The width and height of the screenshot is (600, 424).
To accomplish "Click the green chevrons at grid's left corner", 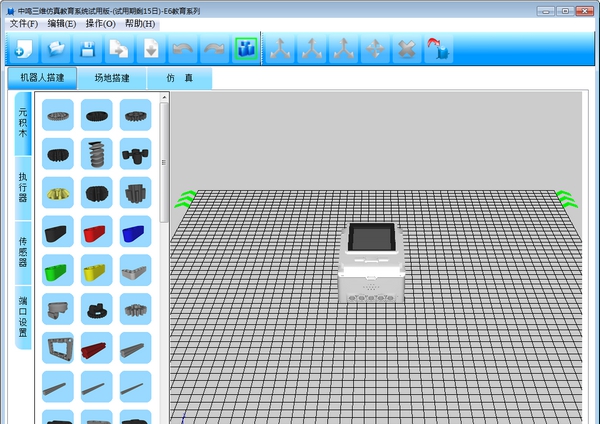I will [x=185, y=199].
